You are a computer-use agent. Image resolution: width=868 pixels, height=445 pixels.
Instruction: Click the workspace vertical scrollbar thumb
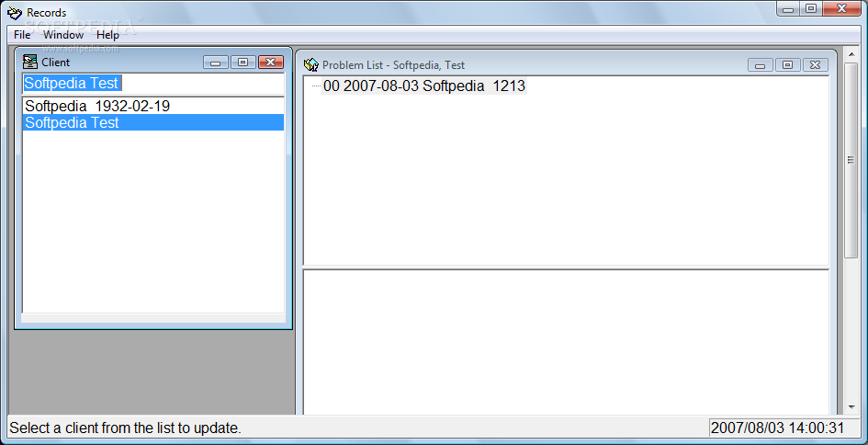(851, 160)
